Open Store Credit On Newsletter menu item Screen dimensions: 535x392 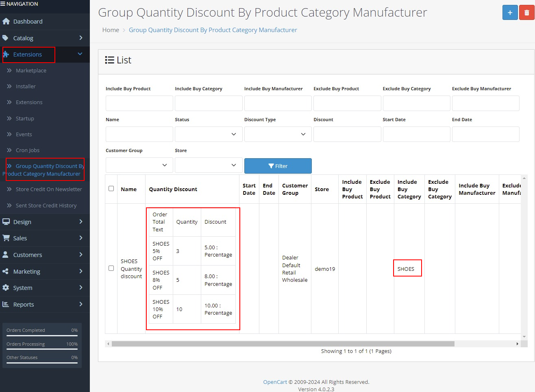(49, 189)
